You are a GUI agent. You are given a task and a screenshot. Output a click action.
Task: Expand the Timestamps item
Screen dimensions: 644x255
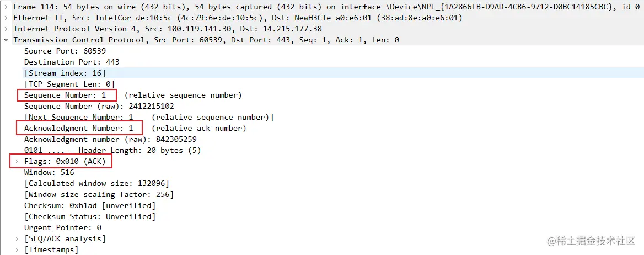(x=17, y=249)
